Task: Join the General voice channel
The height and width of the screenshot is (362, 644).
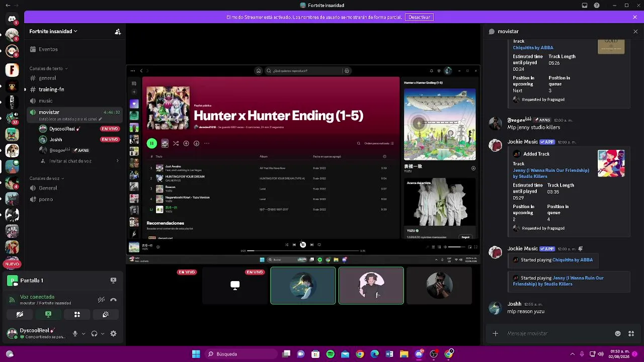Action: pyautogui.click(x=74, y=188)
